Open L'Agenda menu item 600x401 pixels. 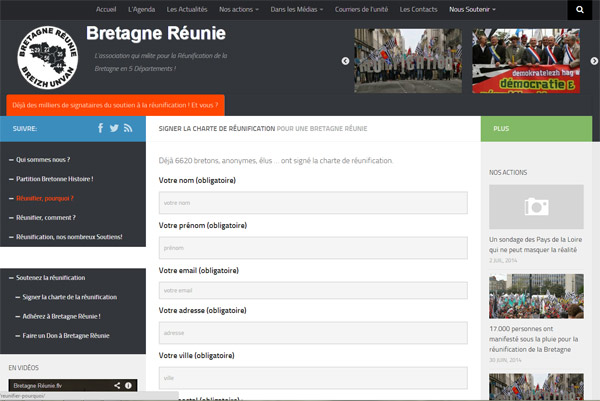pyautogui.click(x=141, y=9)
